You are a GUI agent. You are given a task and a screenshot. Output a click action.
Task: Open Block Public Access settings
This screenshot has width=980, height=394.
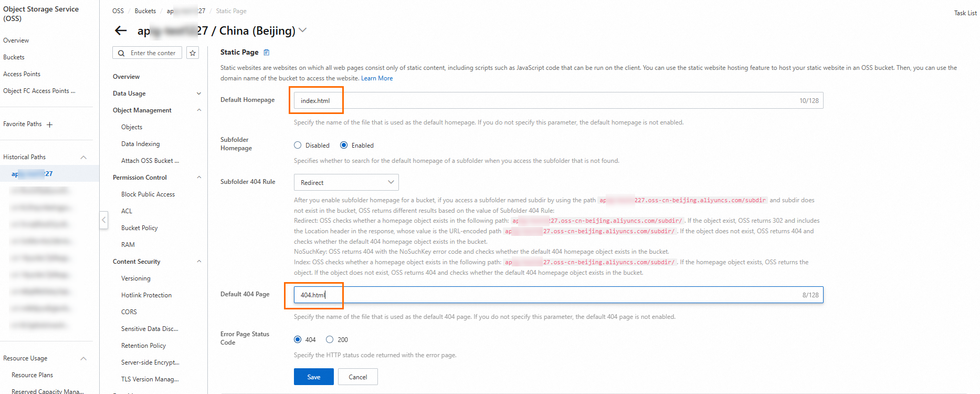148,194
